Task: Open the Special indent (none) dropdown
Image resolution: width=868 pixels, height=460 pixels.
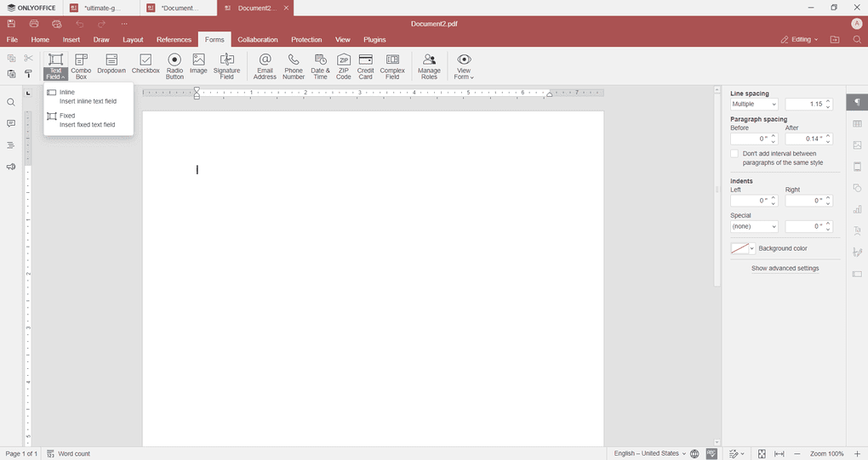Action: (754, 227)
